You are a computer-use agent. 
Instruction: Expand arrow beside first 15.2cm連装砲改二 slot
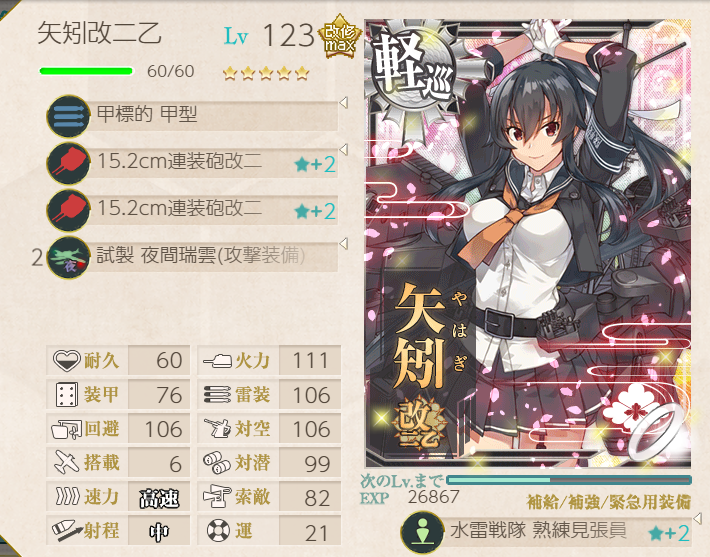click(344, 149)
